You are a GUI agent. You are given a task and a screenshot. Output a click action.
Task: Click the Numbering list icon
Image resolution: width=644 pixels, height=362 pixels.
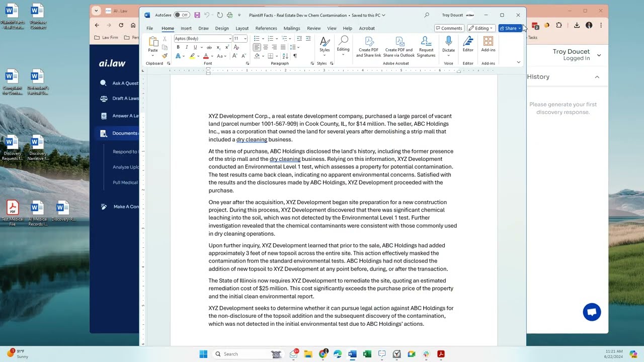270,39
